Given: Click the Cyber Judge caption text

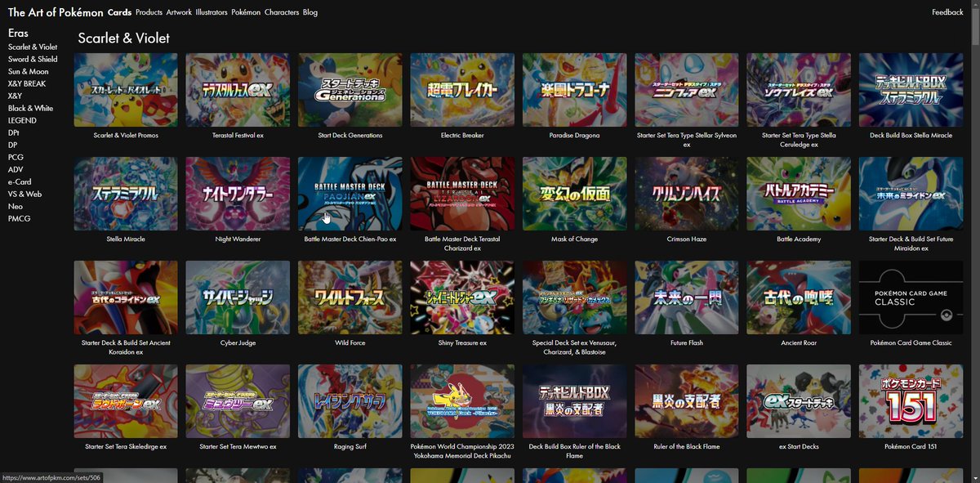Looking at the screenshot, I should click(x=238, y=343).
